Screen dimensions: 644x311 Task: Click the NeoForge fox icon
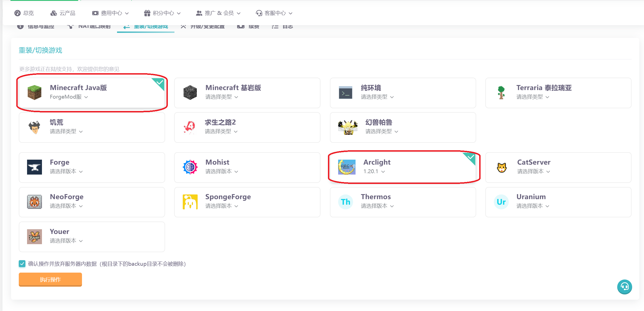(x=35, y=202)
